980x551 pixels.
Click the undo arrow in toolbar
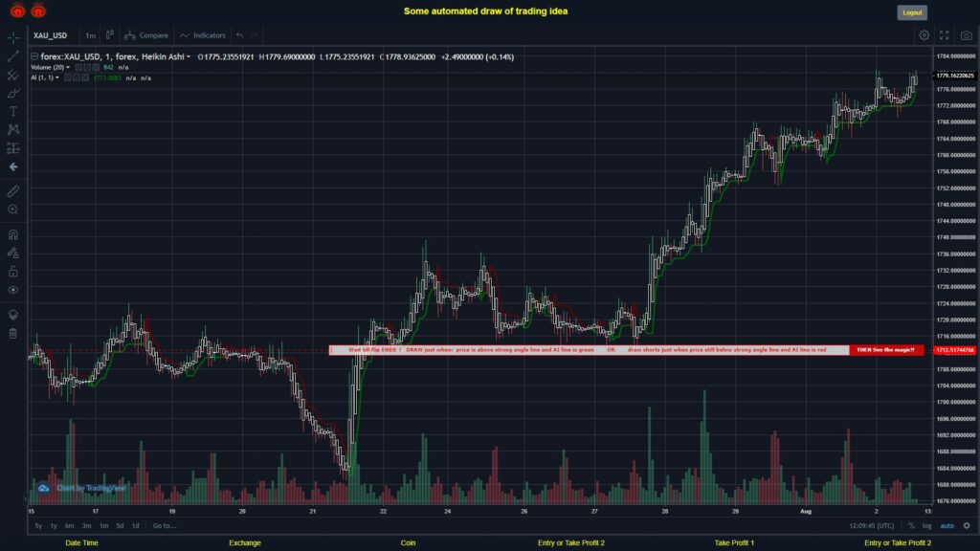240,35
